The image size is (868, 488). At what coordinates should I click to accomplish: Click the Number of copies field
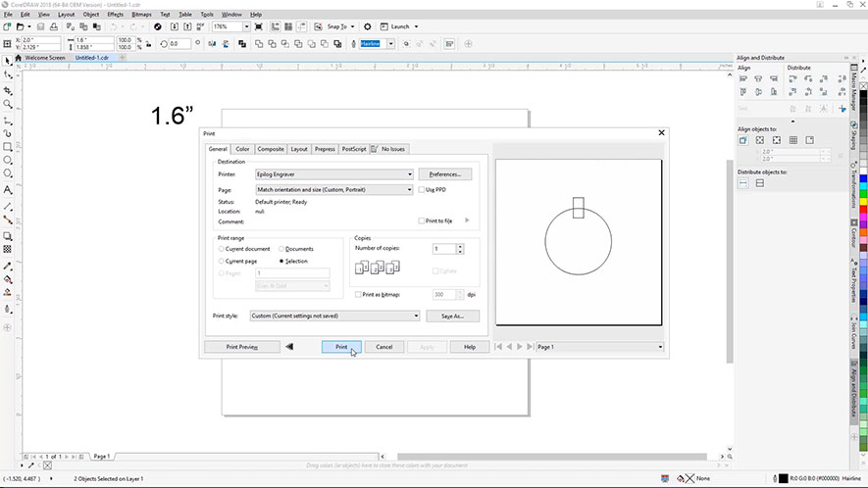(444, 249)
